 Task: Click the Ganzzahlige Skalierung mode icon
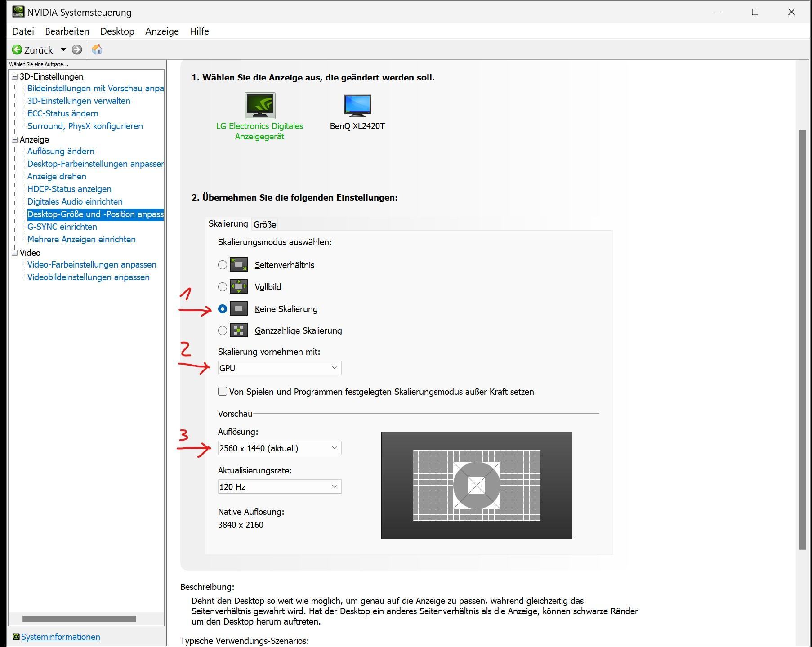239,330
